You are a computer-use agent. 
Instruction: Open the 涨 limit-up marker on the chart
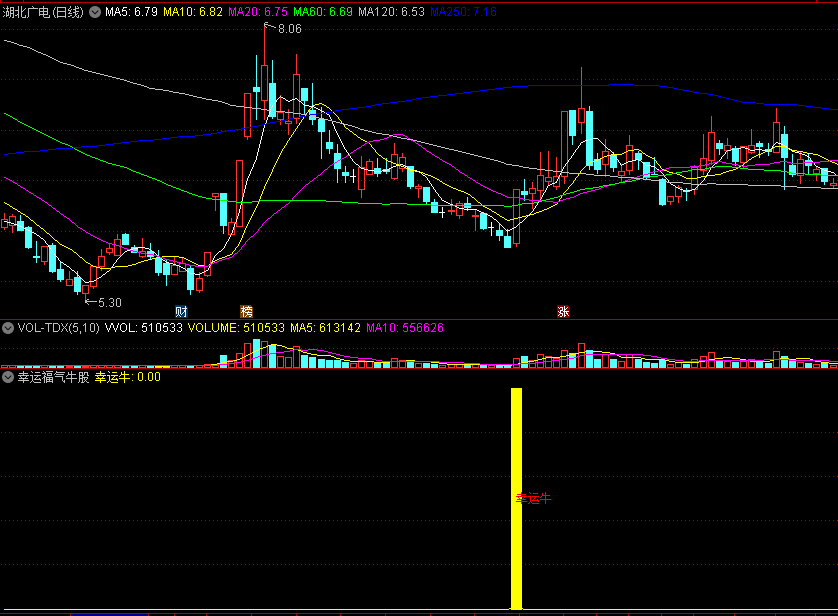point(563,311)
